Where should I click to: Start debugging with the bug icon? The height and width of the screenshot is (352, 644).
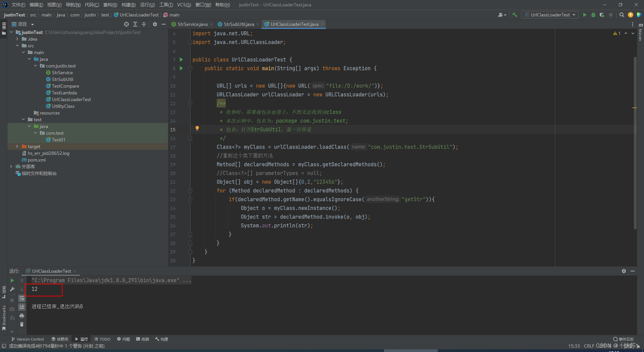pyautogui.click(x=593, y=15)
